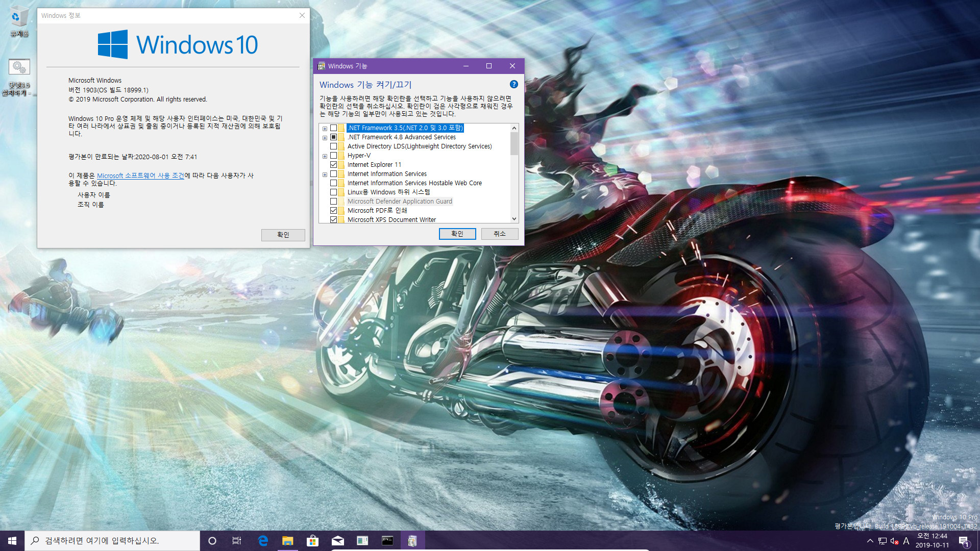Click the Cortana circle icon on taskbar
Viewport: 980px width, 551px height.
pyautogui.click(x=212, y=540)
